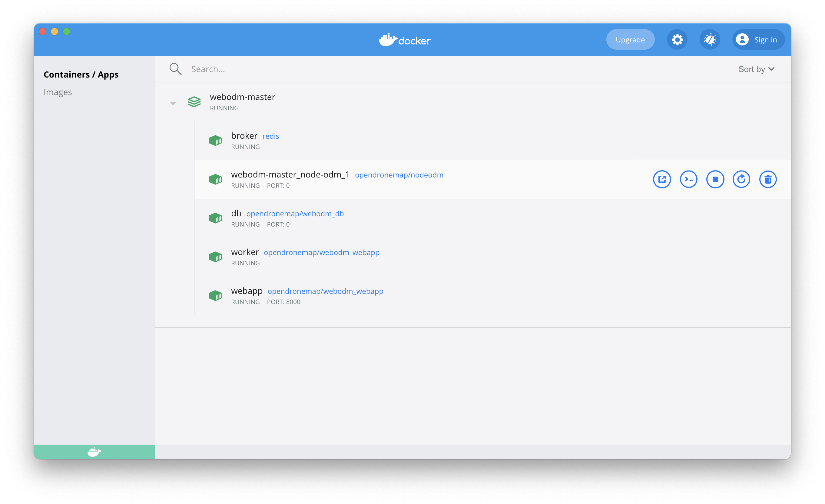Open the redis image link
825x504 pixels.
(x=270, y=136)
